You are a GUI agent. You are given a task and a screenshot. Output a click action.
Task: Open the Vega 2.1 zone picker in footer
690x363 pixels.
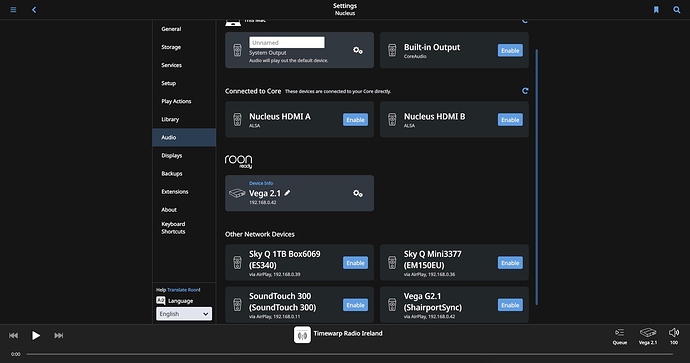click(648, 336)
